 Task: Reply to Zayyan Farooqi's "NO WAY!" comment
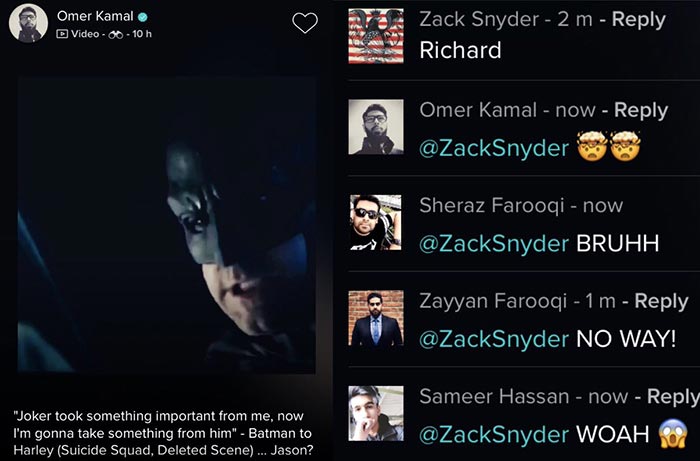[661, 301]
